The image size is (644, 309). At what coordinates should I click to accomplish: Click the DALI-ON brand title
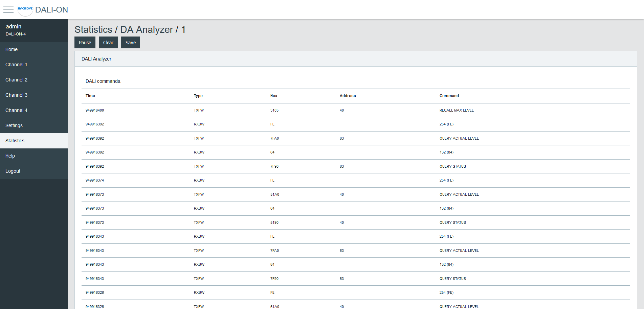52,10
